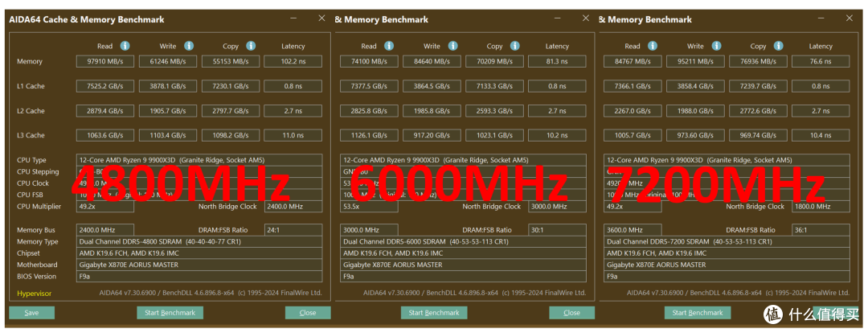Select the latency field showing 81.3 ns
The height and width of the screenshot is (333, 868).
tap(557, 61)
